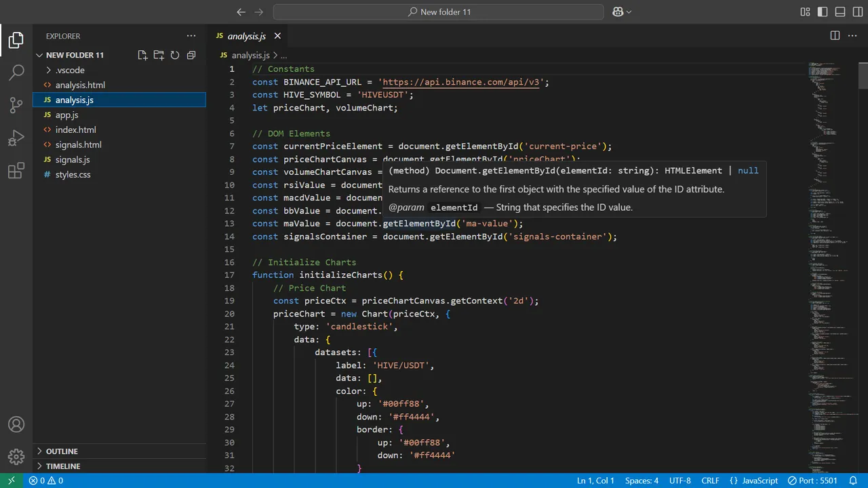Viewport: 868px width, 488px height.
Task: Close the analysis.js editor tab
Action: click(277, 36)
